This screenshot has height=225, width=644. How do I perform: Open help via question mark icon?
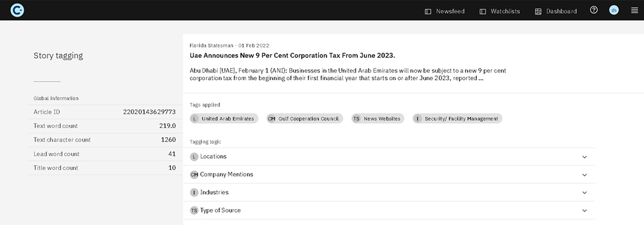594,10
